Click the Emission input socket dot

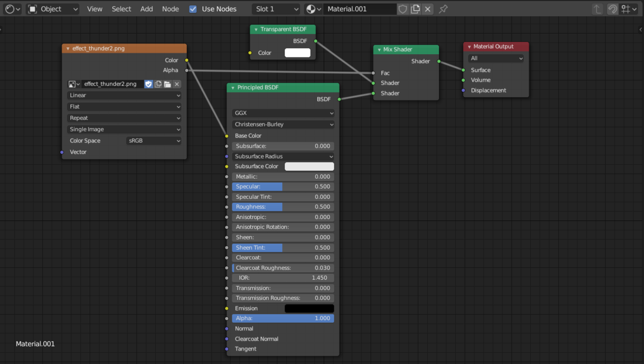pos(227,308)
